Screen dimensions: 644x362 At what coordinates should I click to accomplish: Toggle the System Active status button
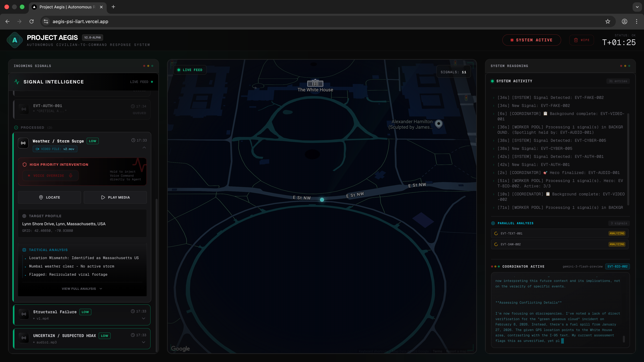(531, 40)
